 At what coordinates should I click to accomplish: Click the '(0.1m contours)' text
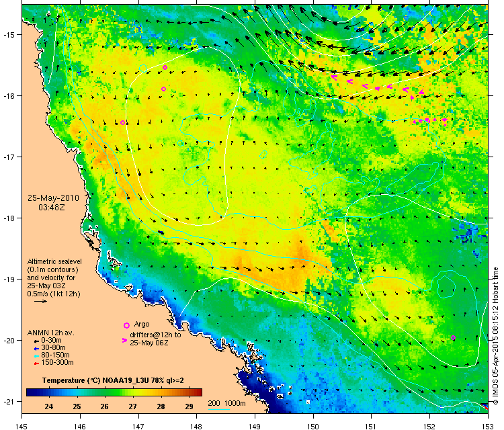[52, 269]
